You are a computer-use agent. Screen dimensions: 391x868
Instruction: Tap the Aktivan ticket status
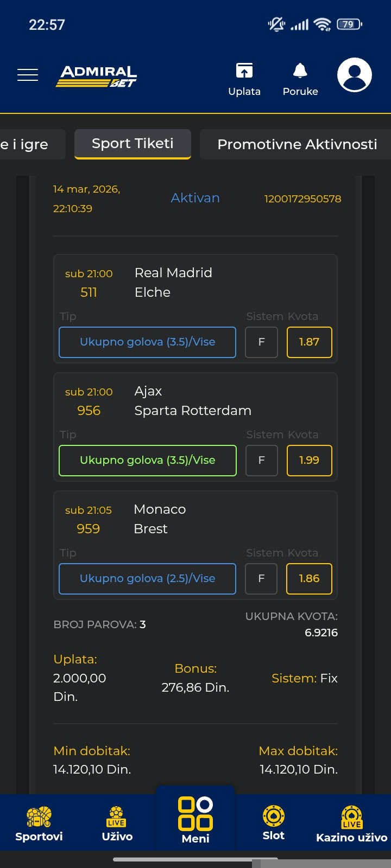(195, 198)
